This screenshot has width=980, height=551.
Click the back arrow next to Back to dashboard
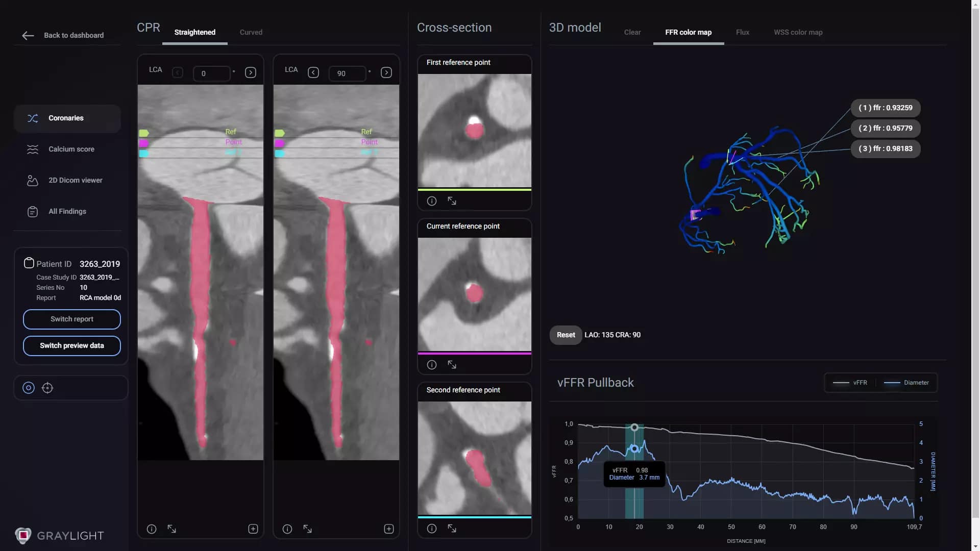[28, 35]
